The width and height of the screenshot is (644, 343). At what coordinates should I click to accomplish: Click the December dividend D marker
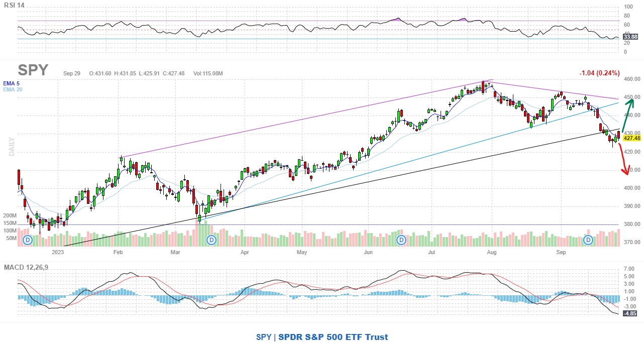click(28, 241)
